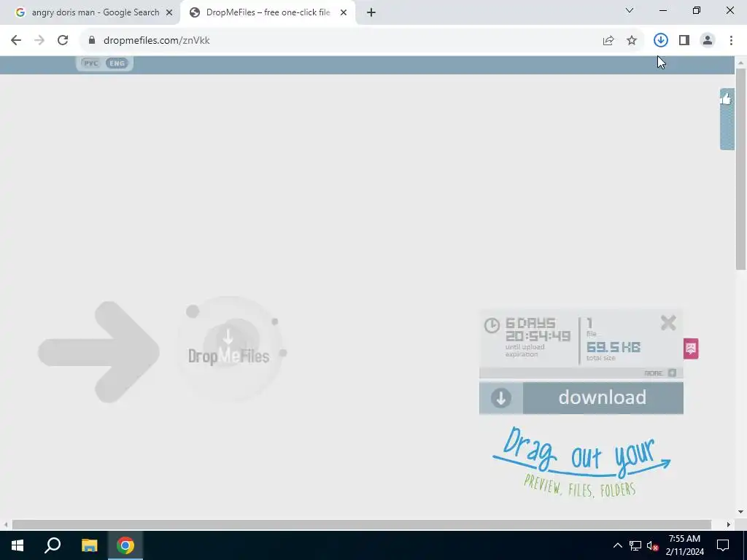Image resolution: width=747 pixels, height=560 pixels.
Task: Switch language to РУС
Action: click(x=90, y=63)
